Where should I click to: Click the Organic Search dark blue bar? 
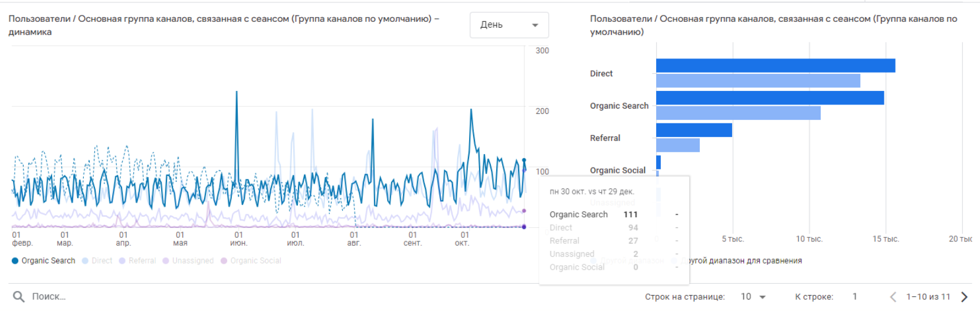[770, 98]
